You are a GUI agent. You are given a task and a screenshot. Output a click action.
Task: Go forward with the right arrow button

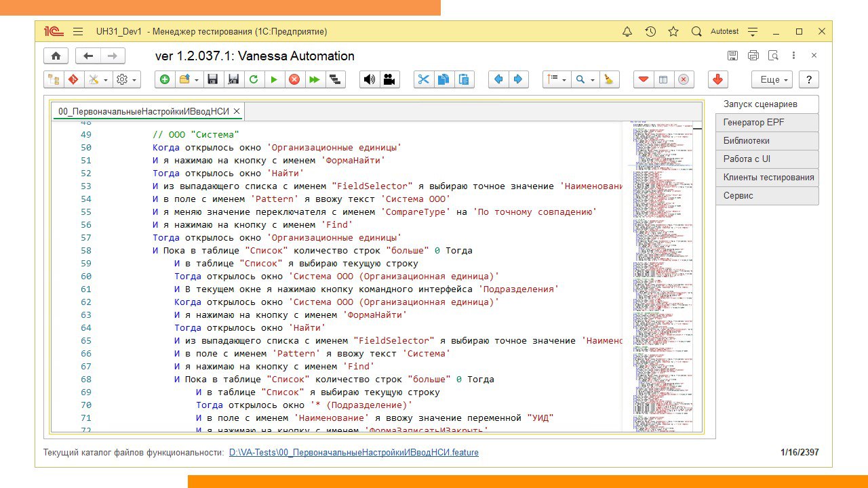112,56
